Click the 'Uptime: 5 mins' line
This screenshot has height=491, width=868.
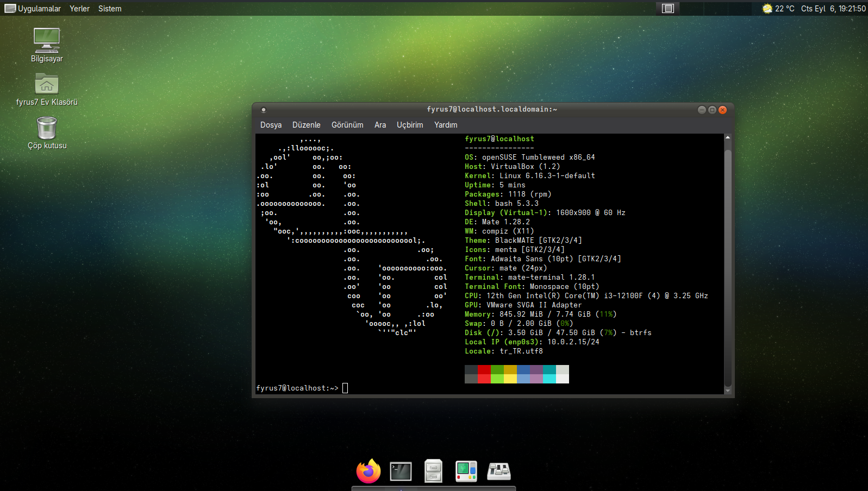[x=495, y=185]
